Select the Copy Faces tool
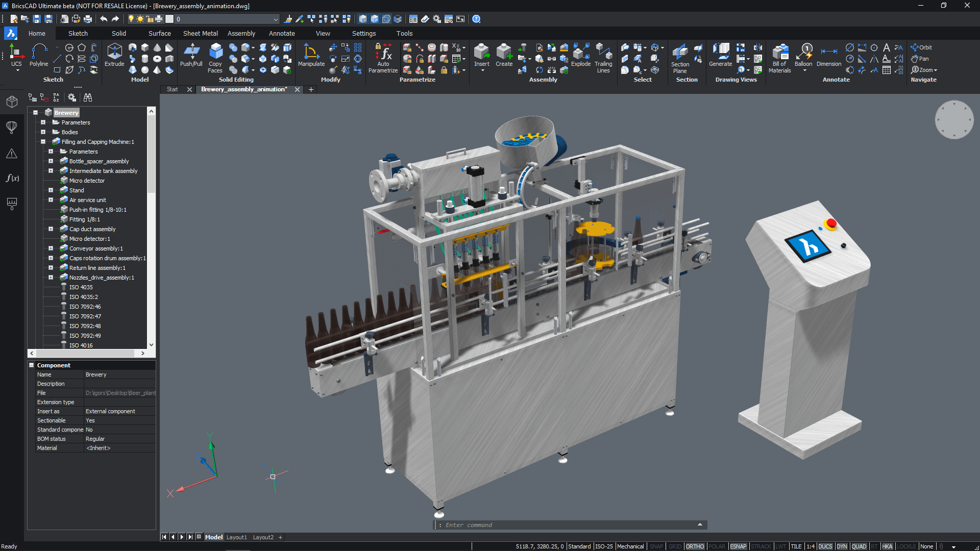The image size is (980, 551). pyautogui.click(x=215, y=58)
